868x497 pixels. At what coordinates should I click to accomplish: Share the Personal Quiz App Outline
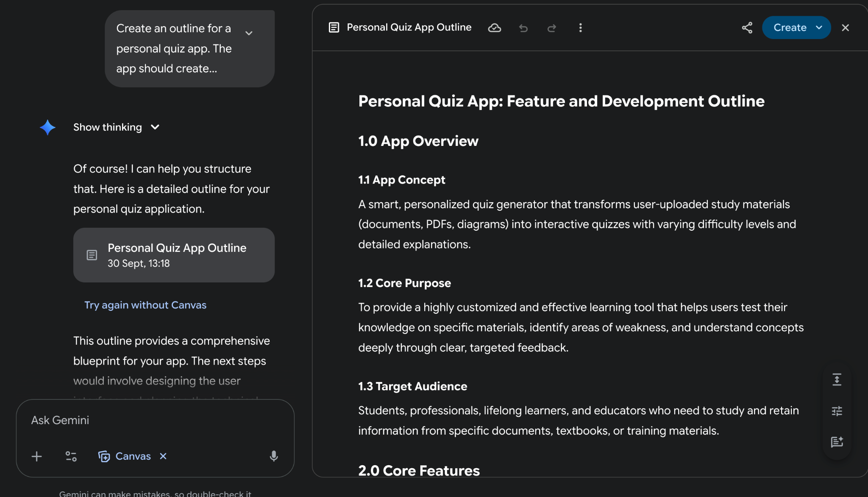(x=747, y=28)
